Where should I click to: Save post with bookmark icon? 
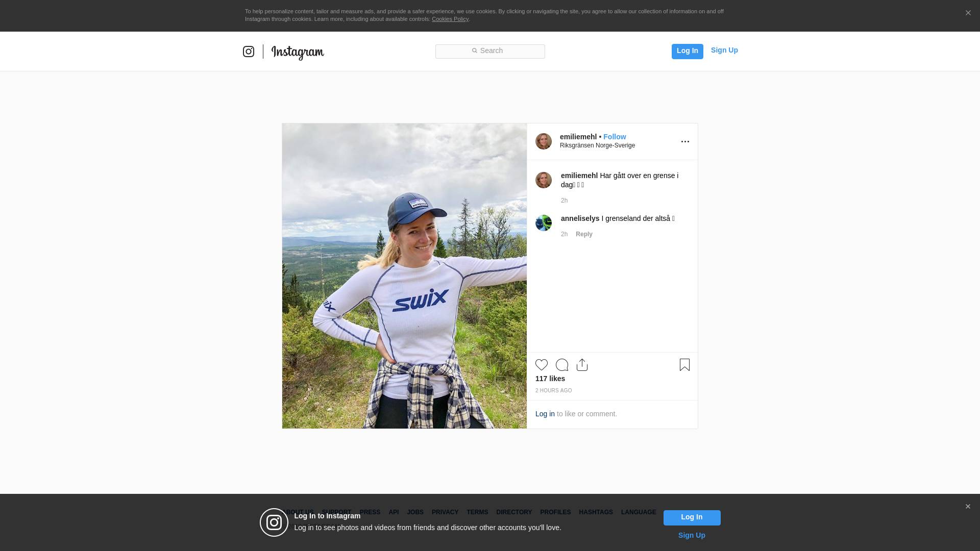pos(684,365)
